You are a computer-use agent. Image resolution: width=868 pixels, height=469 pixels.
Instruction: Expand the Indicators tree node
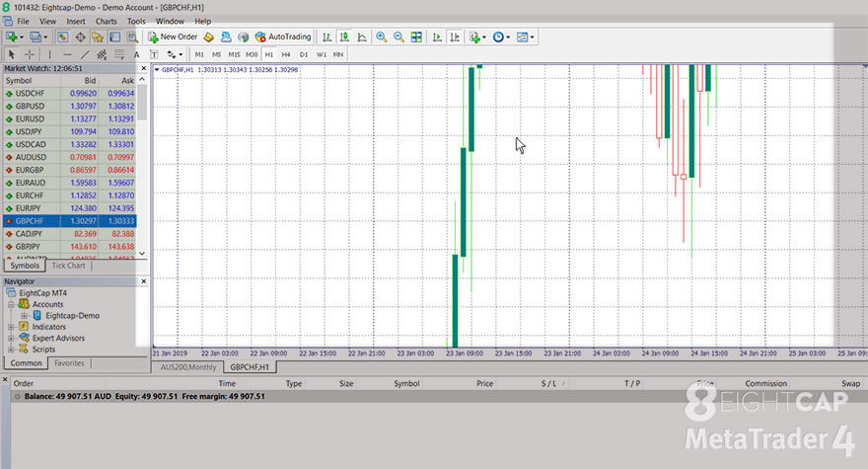[11, 327]
